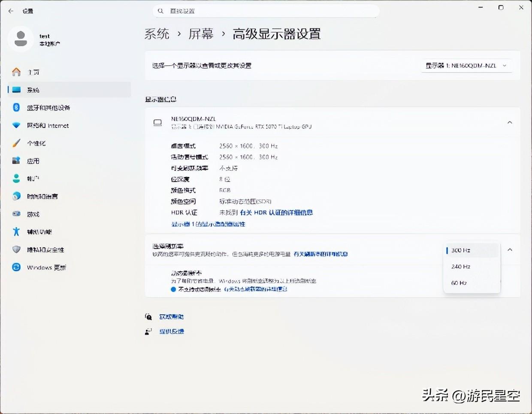532x414 pixels.
Task: Collapse the NE160QDM-NZL display information section
Action: (510, 122)
